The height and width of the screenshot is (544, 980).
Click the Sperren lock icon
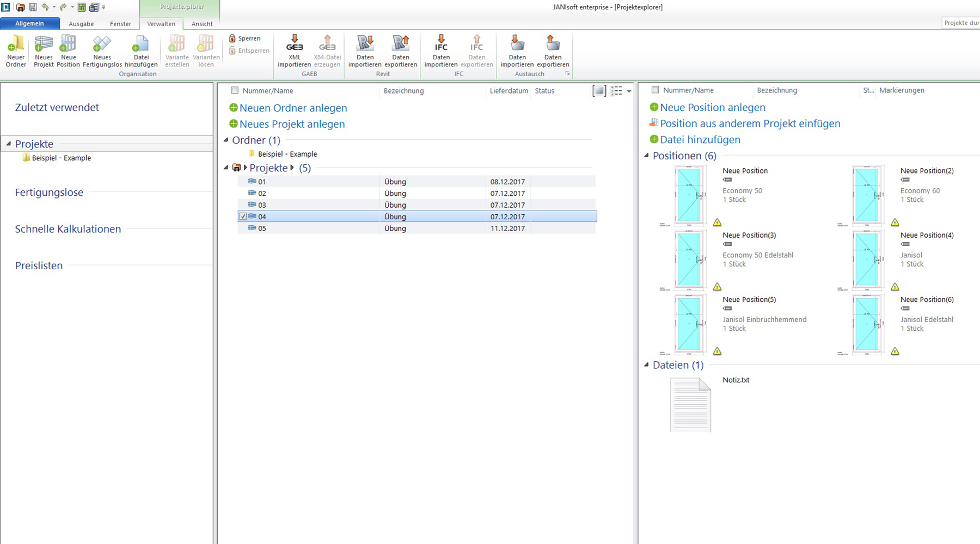pyautogui.click(x=232, y=38)
